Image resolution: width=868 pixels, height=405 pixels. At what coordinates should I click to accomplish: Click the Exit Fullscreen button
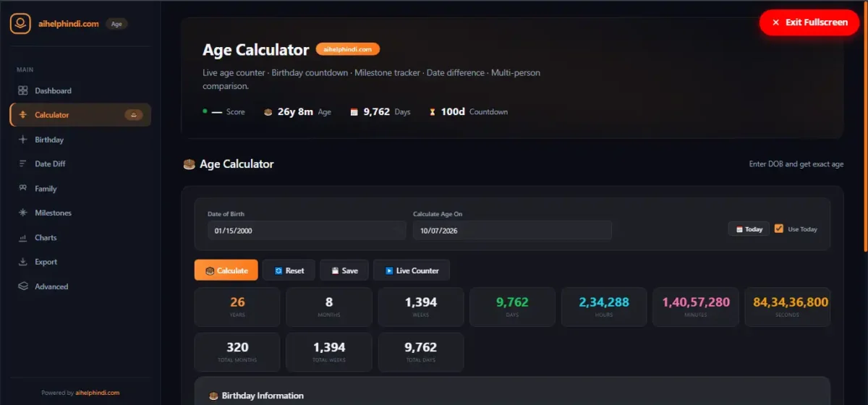pyautogui.click(x=809, y=22)
